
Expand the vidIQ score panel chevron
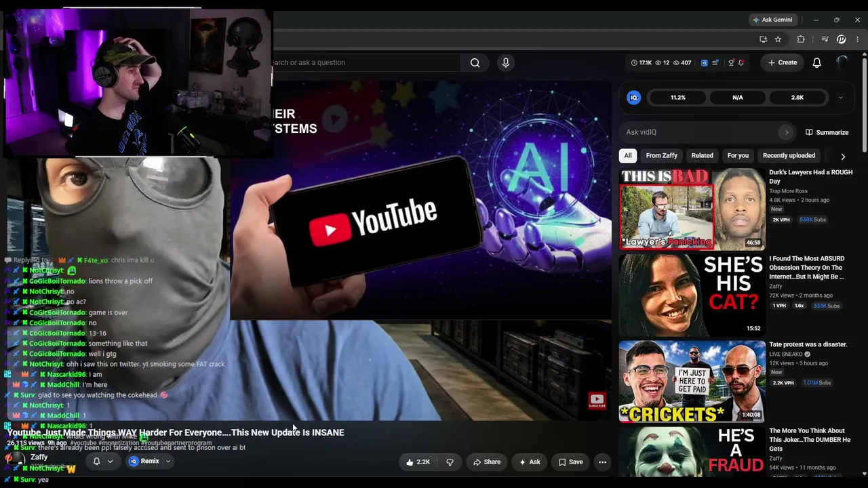coord(841,98)
